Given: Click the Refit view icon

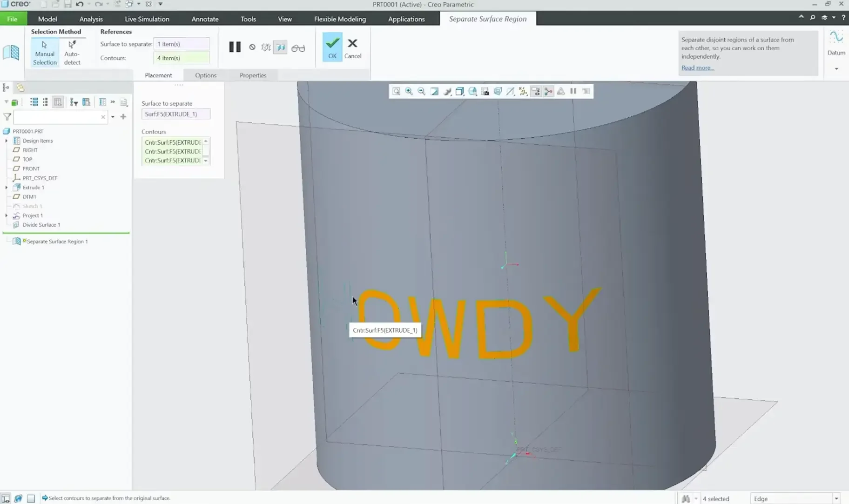Looking at the screenshot, I should [396, 91].
